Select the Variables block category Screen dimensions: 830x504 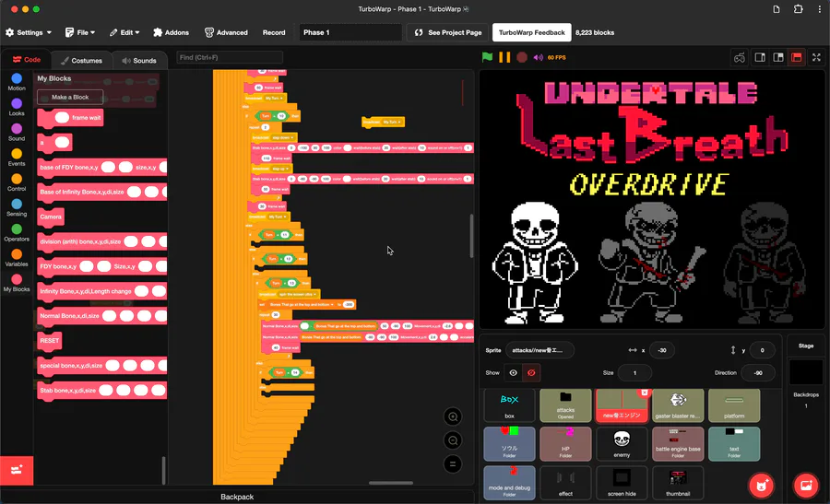click(x=17, y=258)
